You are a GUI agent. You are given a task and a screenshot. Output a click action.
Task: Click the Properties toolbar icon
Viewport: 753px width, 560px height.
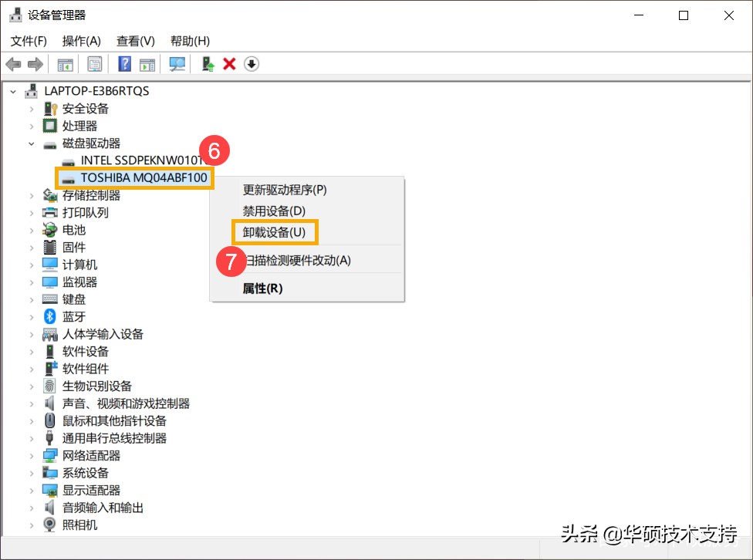point(94,64)
